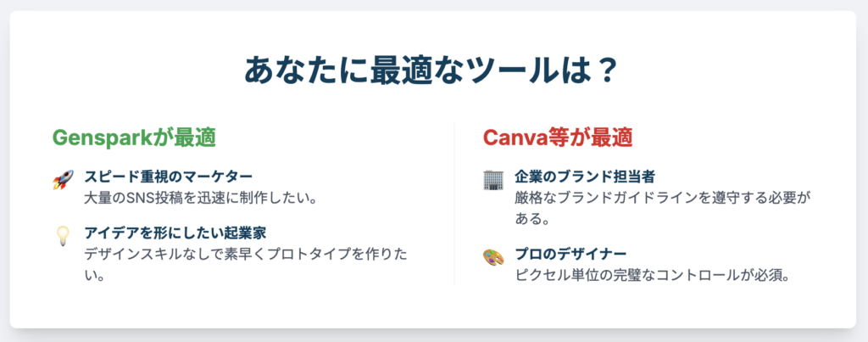Click the green Gensparkが最適 heading
Viewport: 868px width, 342px height.
pyautogui.click(x=134, y=138)
